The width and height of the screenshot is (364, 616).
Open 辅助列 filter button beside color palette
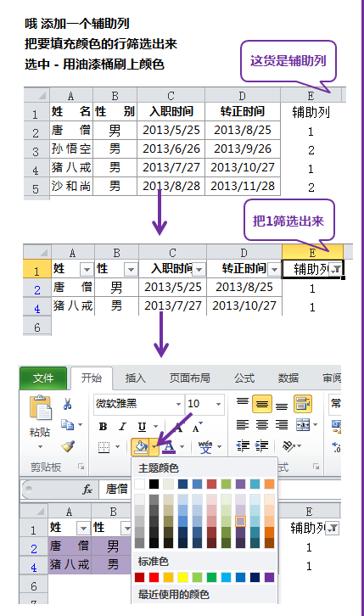(x=333, y=529)
